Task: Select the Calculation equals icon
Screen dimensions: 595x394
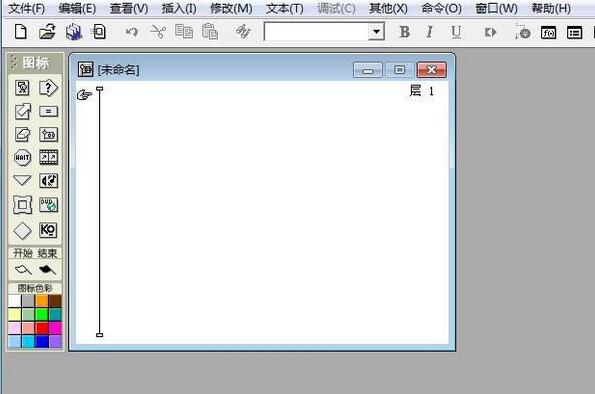Action: click(48, 111)
